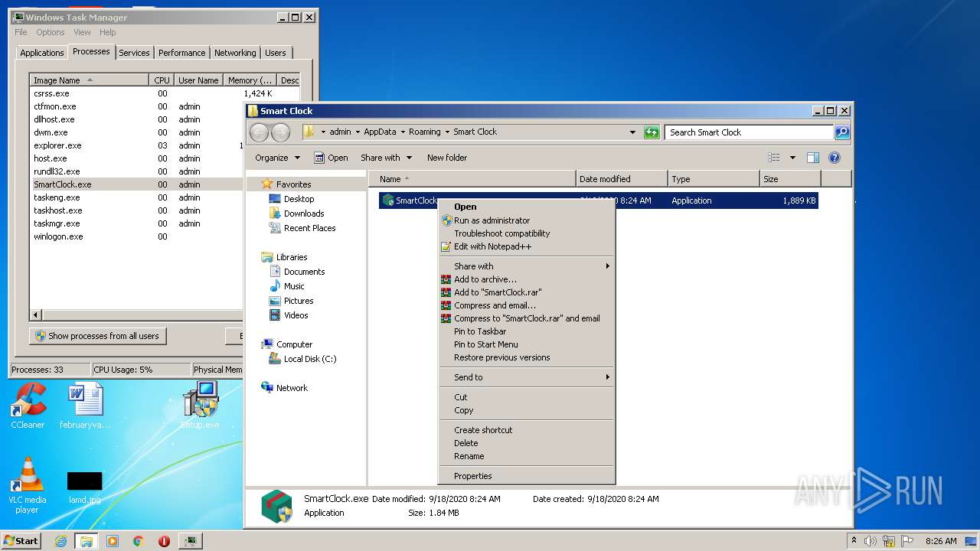
Task: Open Recent Places in navigation pane
Action: click(x=309, y=228)
